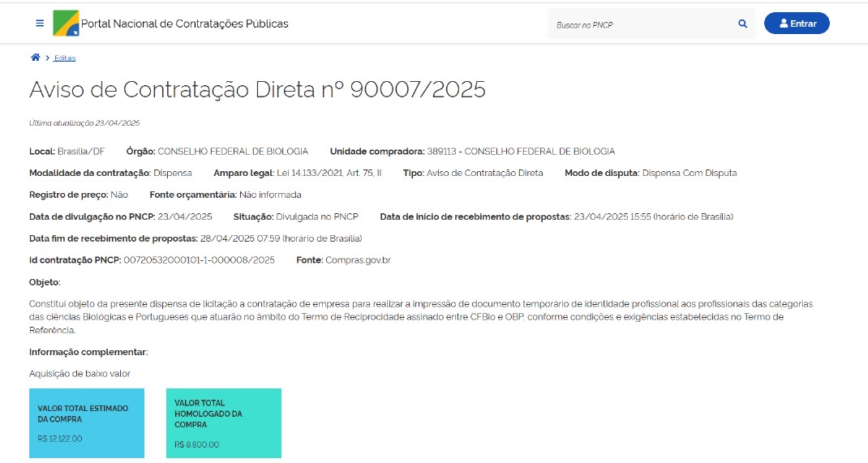
Task: Select the Valor Total Estimado da Compra card
Action: (x=87, y=423)
